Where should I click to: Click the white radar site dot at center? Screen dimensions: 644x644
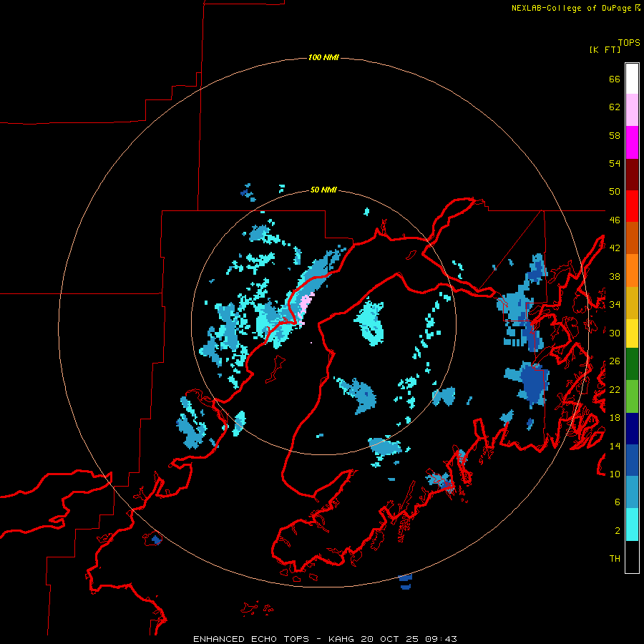[x=311, y=343]
